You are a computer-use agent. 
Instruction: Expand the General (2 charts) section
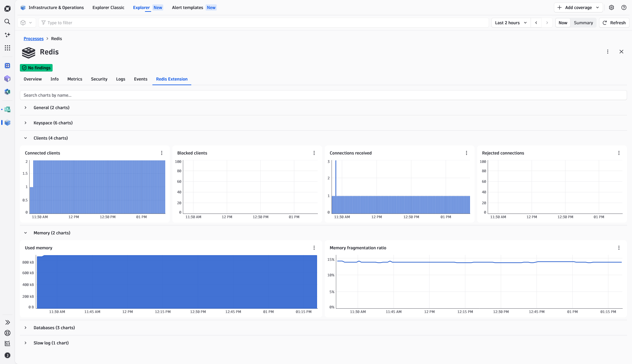point(26,108)
